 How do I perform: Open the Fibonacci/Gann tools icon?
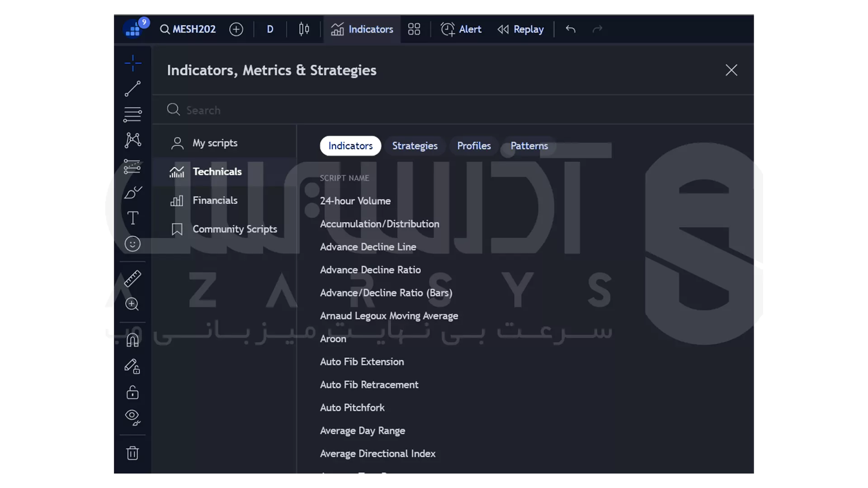click(x=132, y=114)
